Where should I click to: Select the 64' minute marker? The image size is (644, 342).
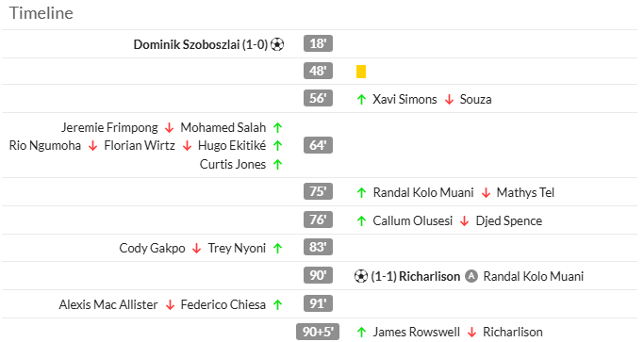(318, 145)
